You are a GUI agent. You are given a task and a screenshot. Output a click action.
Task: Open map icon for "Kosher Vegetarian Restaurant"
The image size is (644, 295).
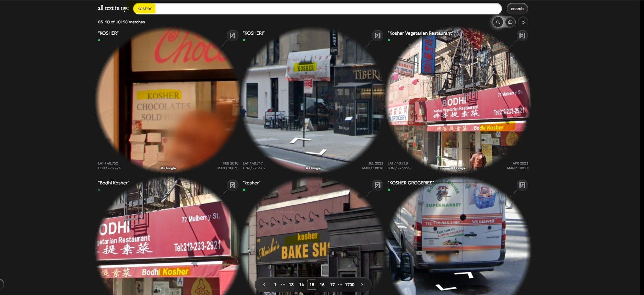[522, 35]
